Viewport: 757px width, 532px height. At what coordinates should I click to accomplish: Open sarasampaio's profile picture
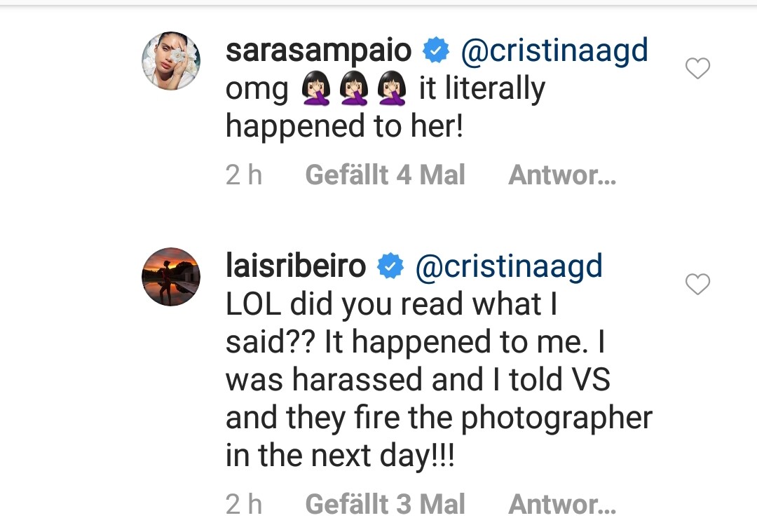pyautogui.click(x=172, y=61)
